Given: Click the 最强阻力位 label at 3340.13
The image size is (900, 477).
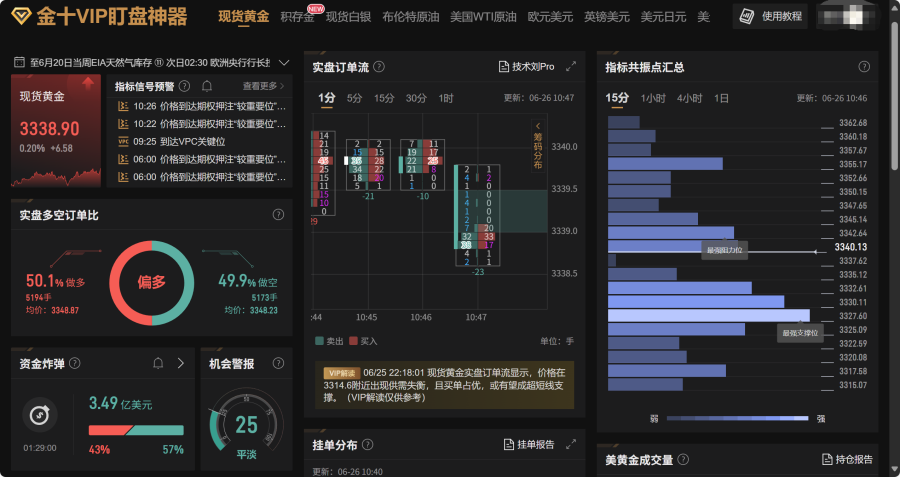Looking at the screenshot, I should [724, 250].
